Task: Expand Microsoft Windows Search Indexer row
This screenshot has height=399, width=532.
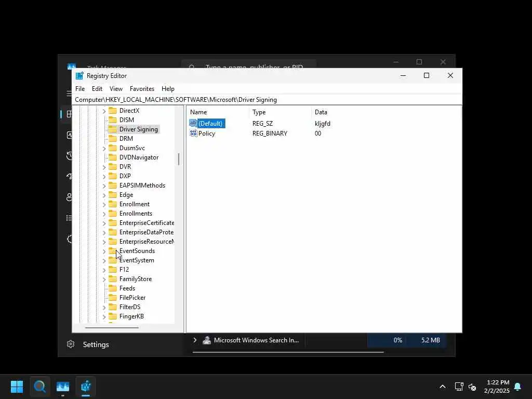Action: coord(195,340)
